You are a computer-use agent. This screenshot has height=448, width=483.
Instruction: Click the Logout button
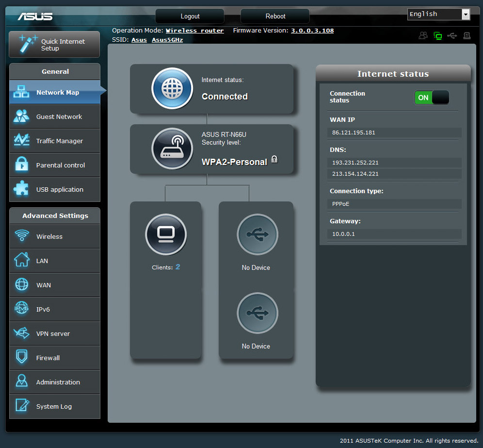click(190, 16)
